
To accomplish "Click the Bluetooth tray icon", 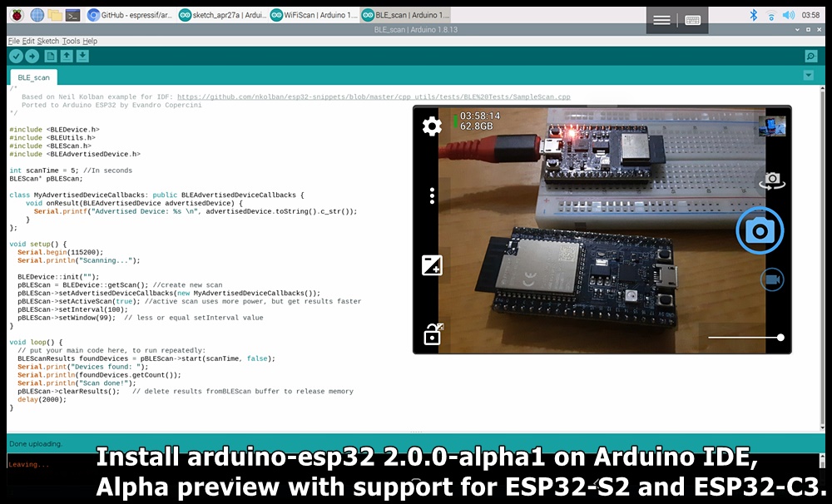I will click(x=754, y=15).
